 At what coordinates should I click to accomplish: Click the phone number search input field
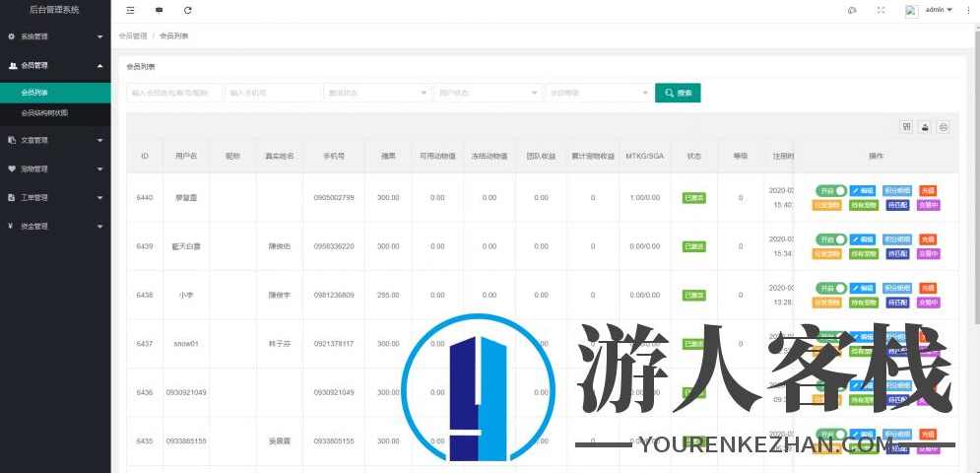(273, 93)
